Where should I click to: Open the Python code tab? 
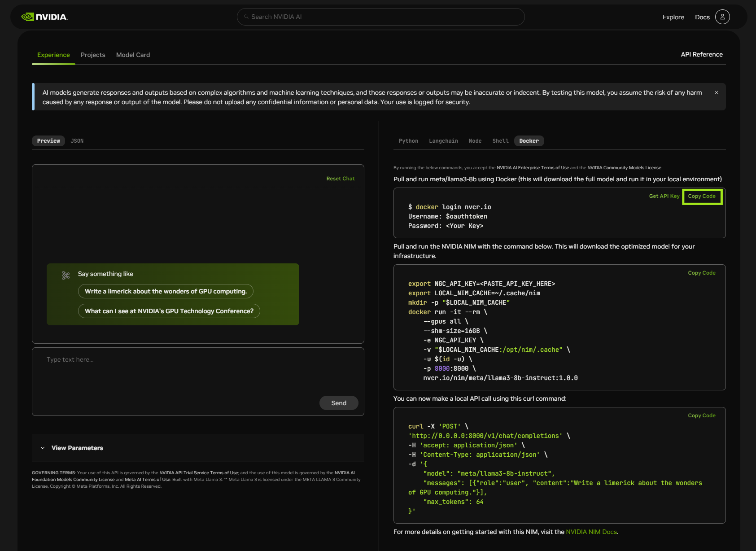(x=408, y=141)
